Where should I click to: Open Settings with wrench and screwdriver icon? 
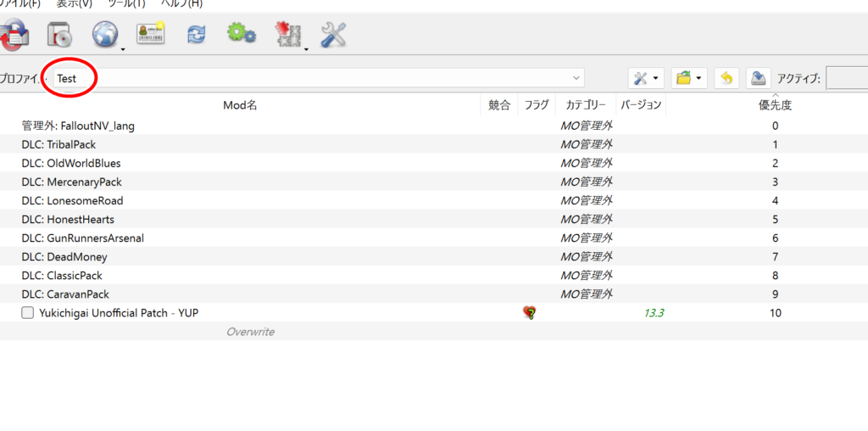(331, 35)
